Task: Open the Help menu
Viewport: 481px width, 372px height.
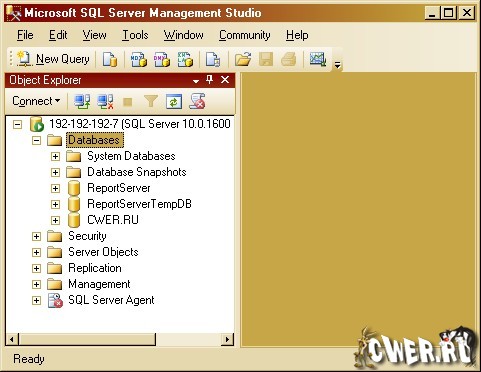Action: coord(297,35)
